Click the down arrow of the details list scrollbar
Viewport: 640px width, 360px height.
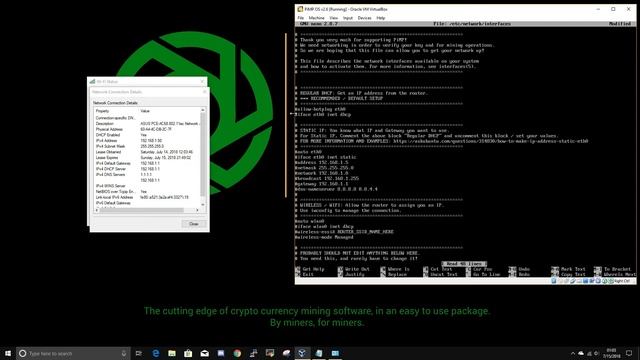pos(203,204)
